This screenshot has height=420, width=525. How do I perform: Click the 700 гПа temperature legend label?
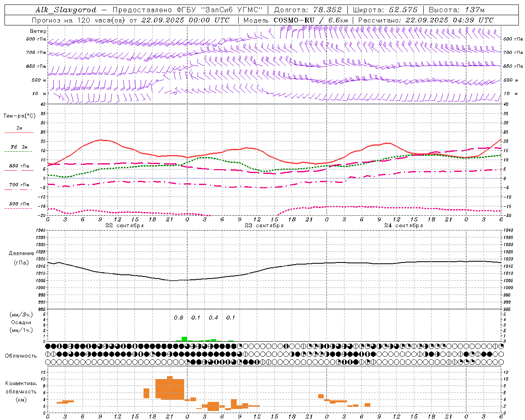pos(19,185)
